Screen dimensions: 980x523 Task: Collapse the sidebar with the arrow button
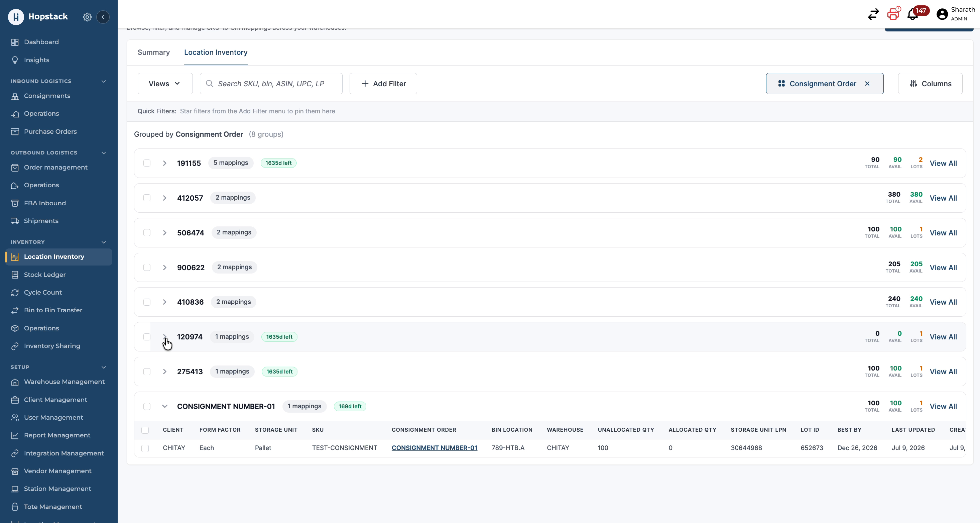coord(103,17)
